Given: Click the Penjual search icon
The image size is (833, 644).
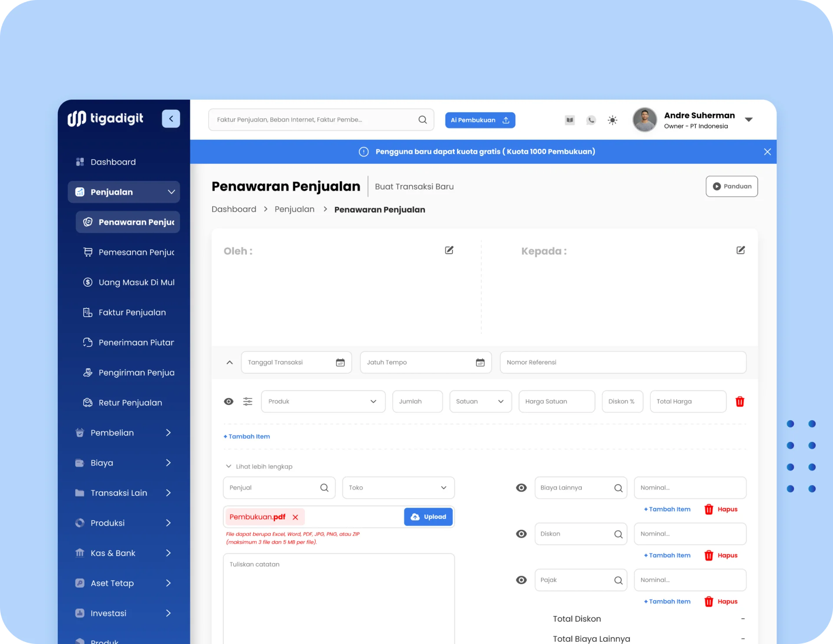Looking at the screenshot, I should tap(324, 488).
